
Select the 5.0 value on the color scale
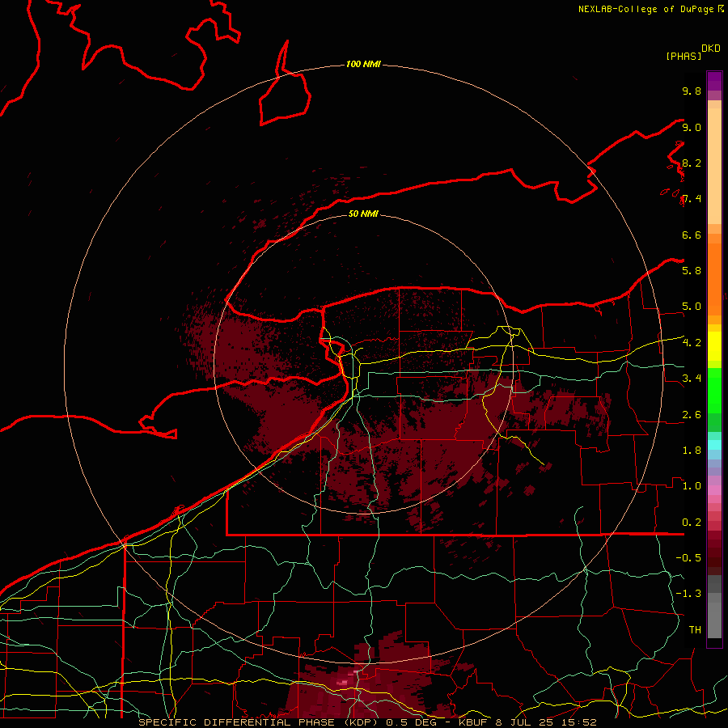pos(692,307)
